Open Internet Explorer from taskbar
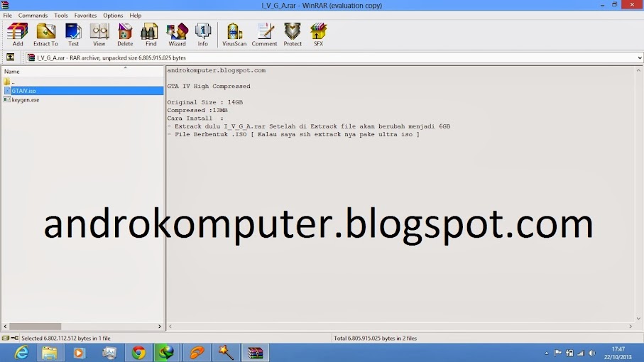This screenshot has height=362, width=644. pyautogui.click(x=21, y=353)
